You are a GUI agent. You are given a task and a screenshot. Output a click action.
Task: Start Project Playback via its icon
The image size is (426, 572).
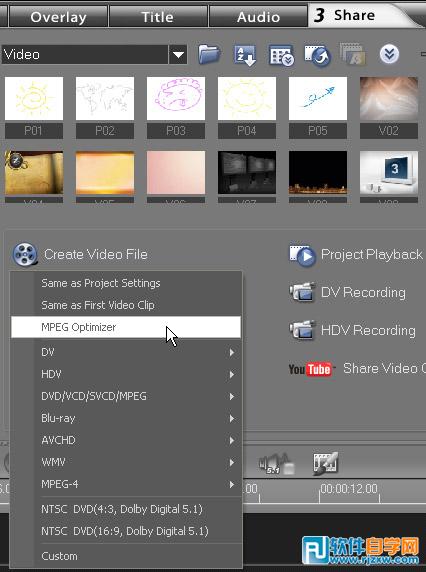(x=302, y=255)
